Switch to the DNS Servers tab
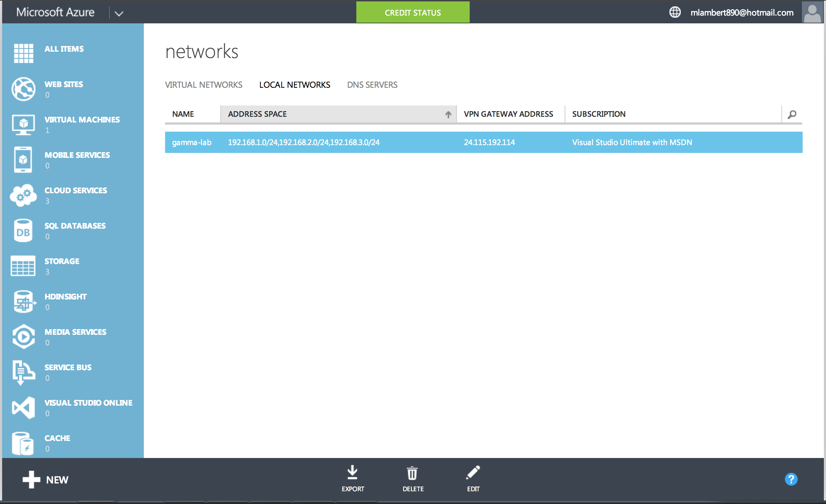The width and height of the screenshot is (826, 504). (x=372, y=85)
